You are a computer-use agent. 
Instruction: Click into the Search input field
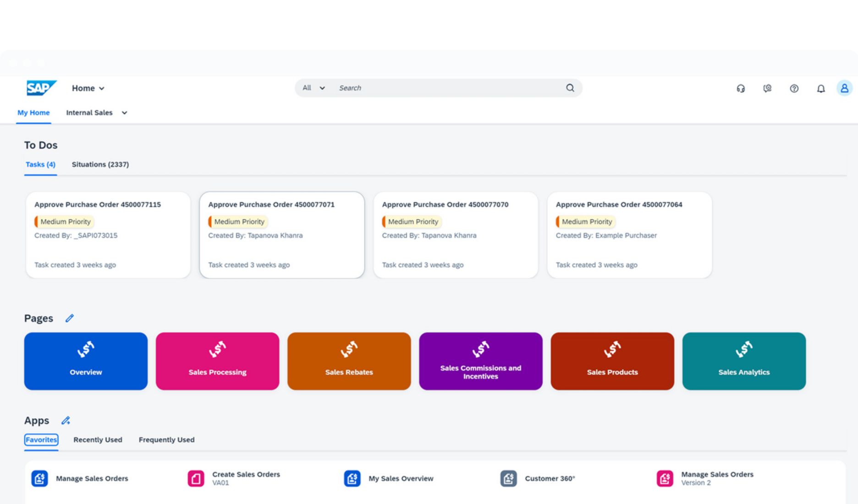pyautogui.click(x=449, y=88)
